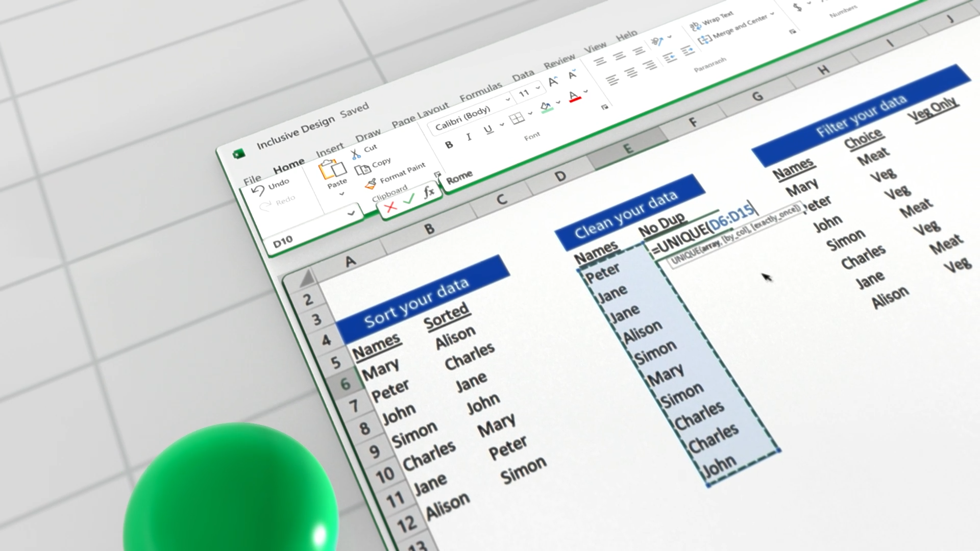Click the Align Right icon
The image size is (980, 551).
tap(649, 65)
